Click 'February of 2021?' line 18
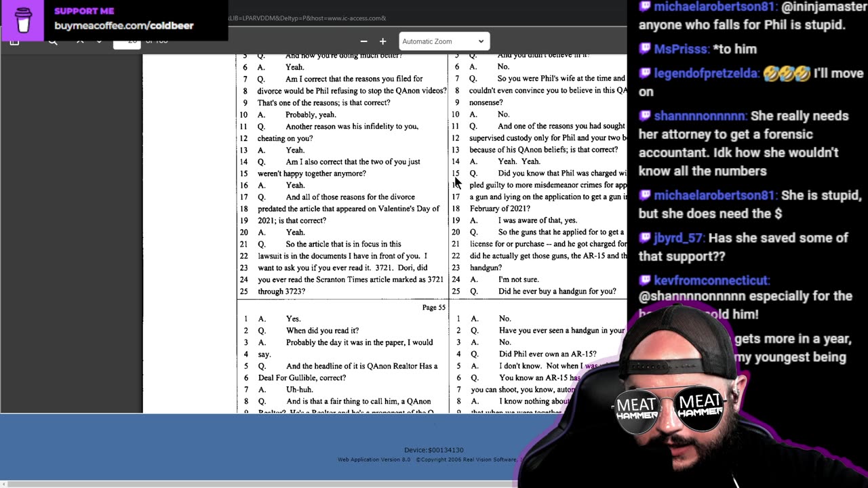Screen dimensions: 868x488 (x=500, y=209)
